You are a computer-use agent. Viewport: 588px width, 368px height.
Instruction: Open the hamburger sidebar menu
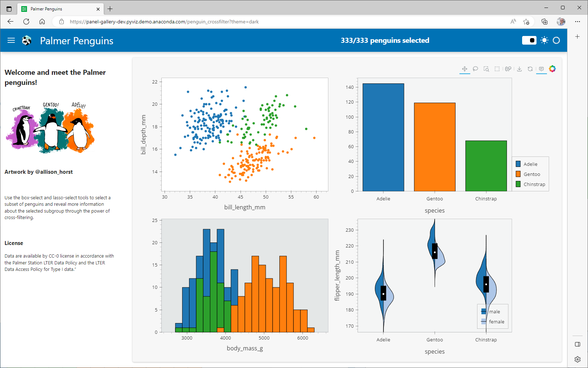tap(11, 40)
